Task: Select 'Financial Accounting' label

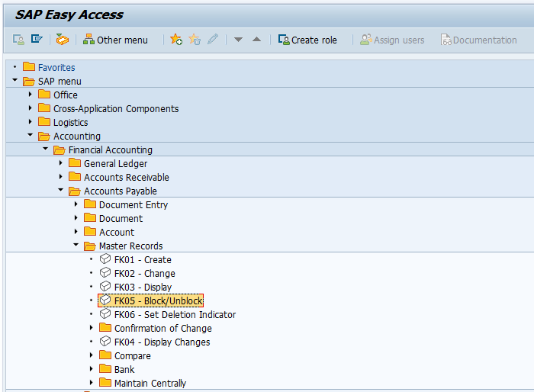Action: click(111, 149)
